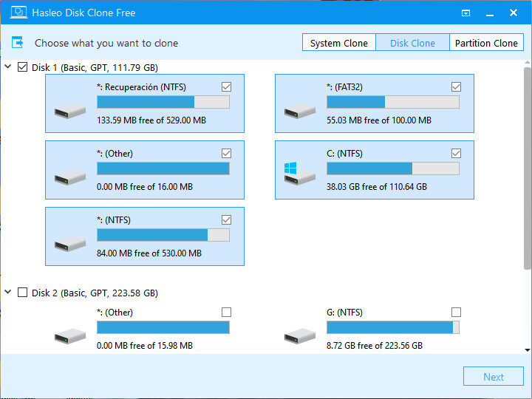Check the Disk 2 checkbox
The image size is (532, 399).
pyautogui.click(x=22, y=292)
